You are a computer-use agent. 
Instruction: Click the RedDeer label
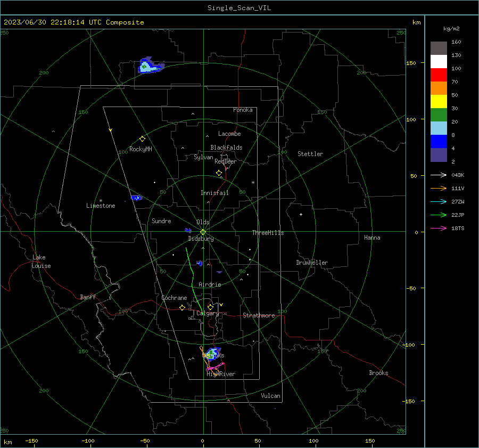click(x=226, y=161)
